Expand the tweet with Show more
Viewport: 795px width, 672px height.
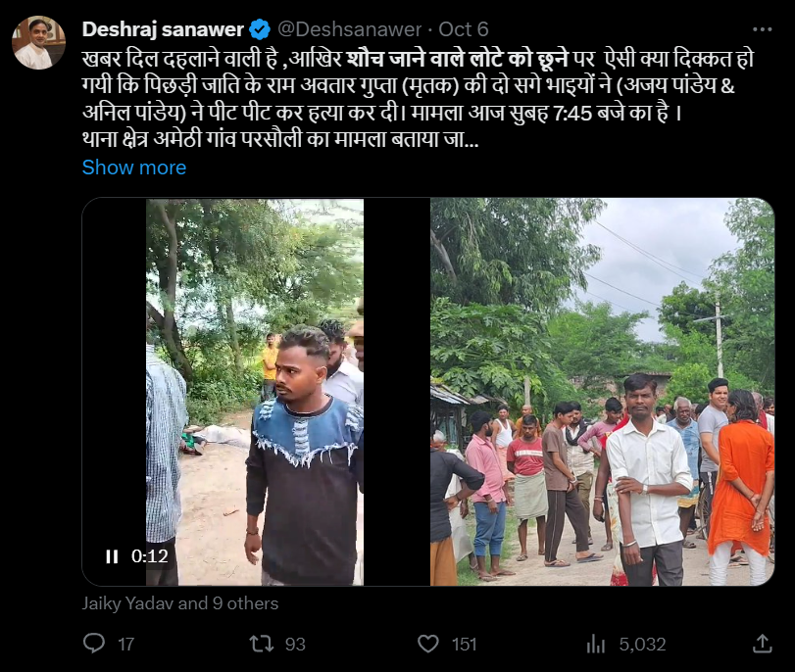133,168
